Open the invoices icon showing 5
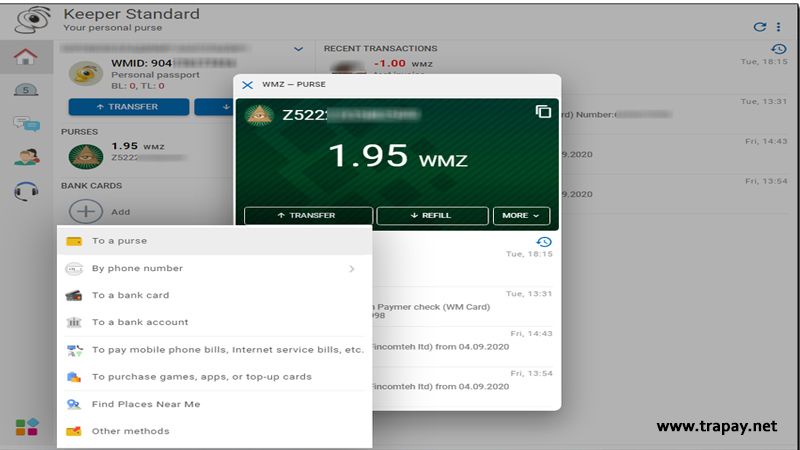 click(26, 90)
